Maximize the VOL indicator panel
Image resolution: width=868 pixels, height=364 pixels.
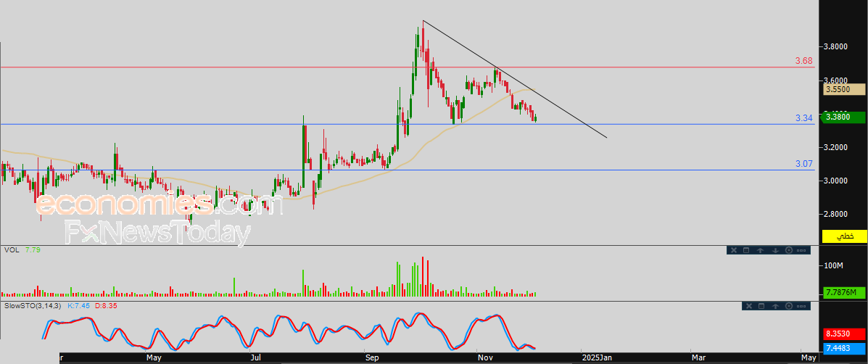(x=746, y=251)
